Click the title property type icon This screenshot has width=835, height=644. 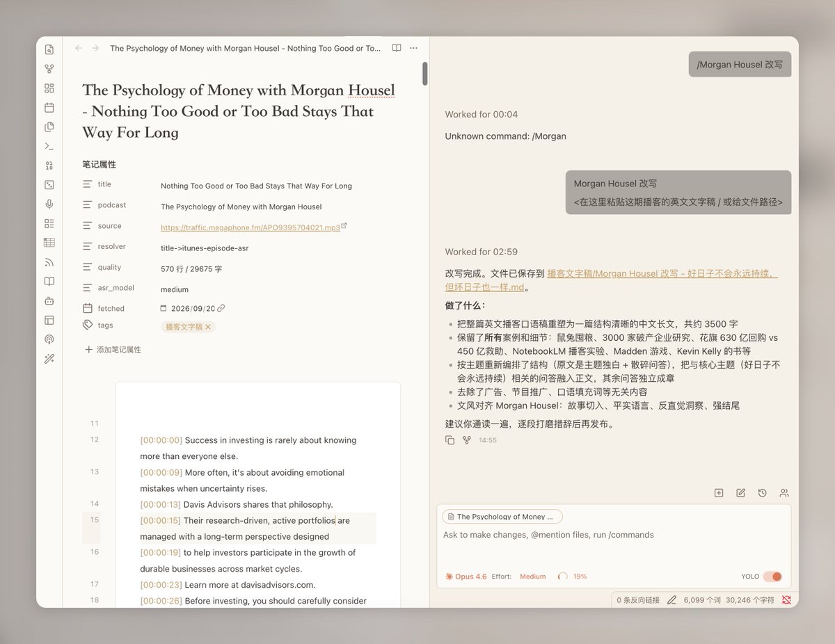pos(87,184)
